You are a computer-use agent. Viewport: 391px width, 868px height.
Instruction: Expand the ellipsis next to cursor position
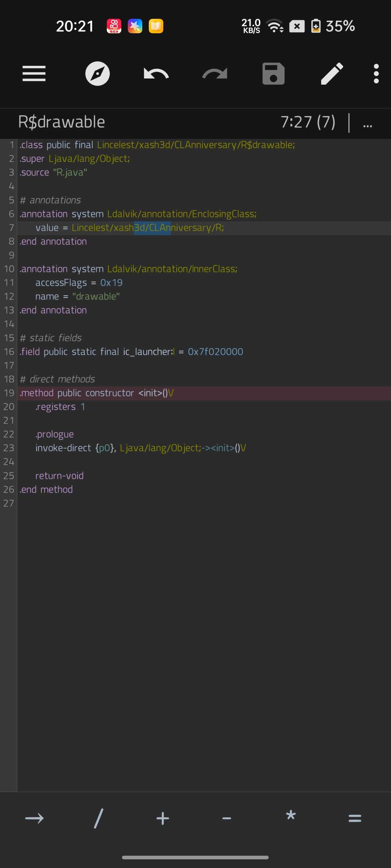367,123
